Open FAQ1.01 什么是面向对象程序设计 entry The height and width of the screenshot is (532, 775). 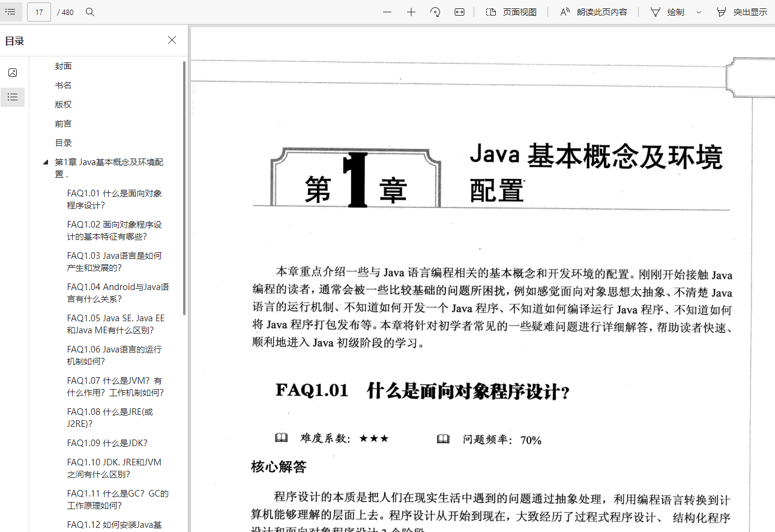(x=114, y=199)
